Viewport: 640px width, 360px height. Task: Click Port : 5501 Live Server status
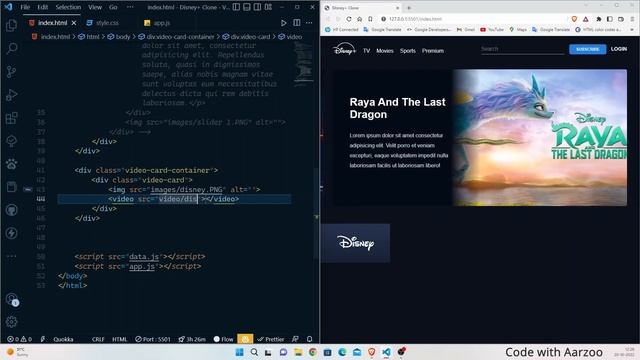click(153, 339)
